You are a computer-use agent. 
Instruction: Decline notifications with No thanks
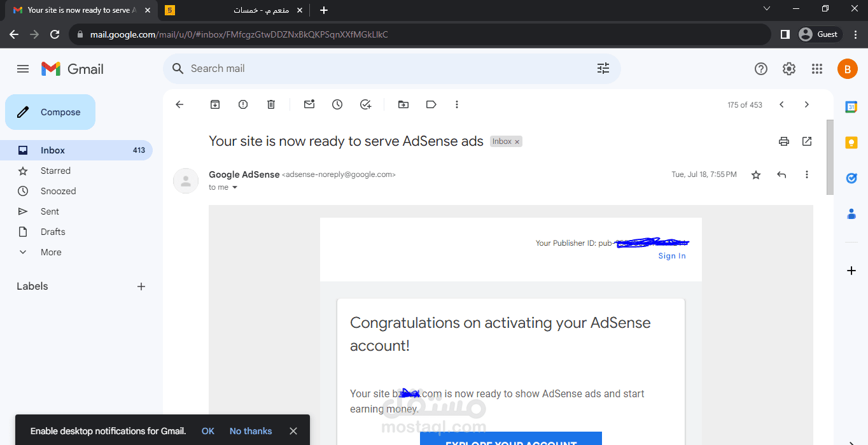(251, 431)
